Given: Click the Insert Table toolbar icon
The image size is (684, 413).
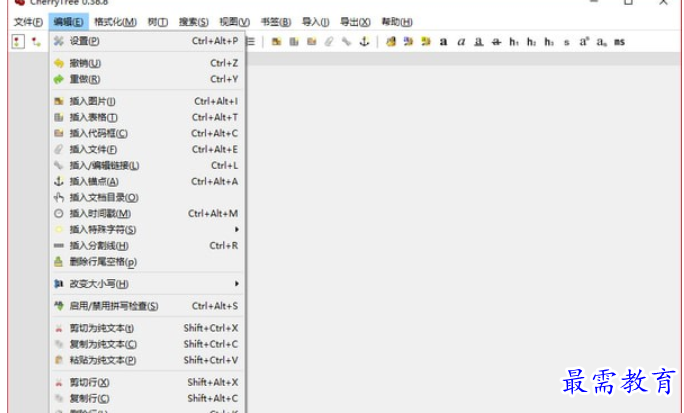Looking at the screenshot, I should tap(294, 42).
